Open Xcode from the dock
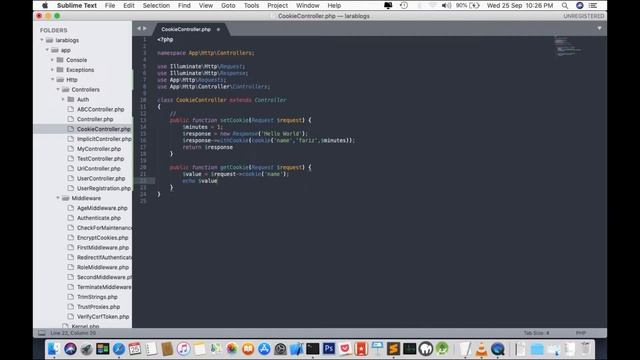The height and width of the screenshot is (360, 640). point(297,349)
